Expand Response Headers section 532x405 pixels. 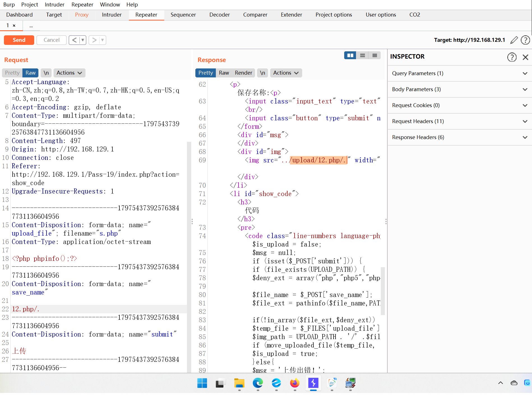click(460, 137)
